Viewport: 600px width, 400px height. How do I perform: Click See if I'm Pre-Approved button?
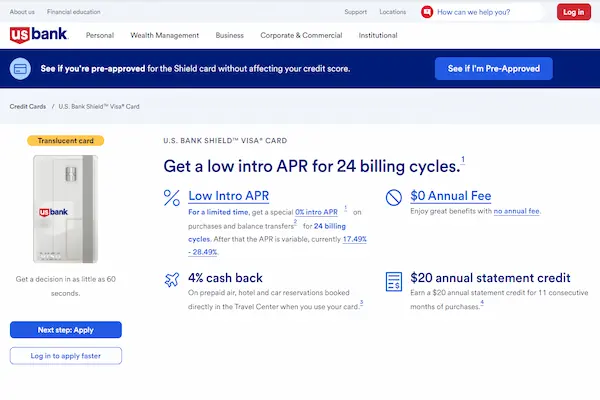tap(494, 69)
